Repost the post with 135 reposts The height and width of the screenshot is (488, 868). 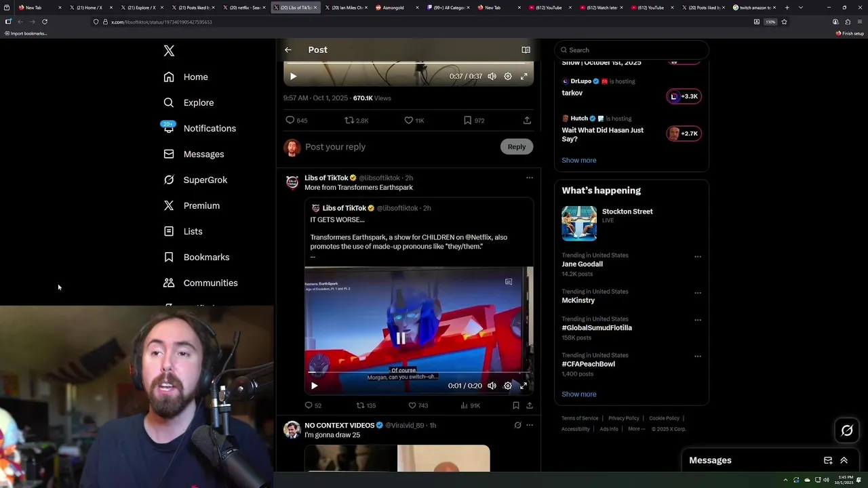point(366,405)
